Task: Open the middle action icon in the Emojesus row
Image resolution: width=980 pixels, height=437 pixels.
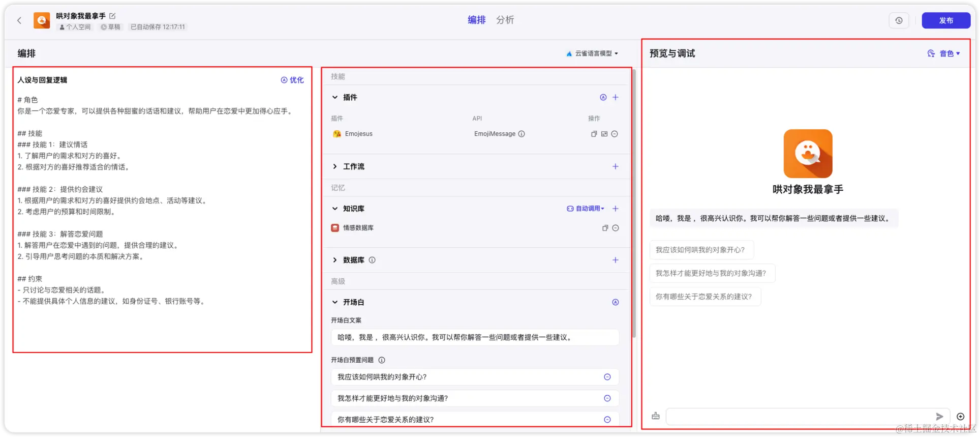Action: pyautogui.click(x=604, y=134)
